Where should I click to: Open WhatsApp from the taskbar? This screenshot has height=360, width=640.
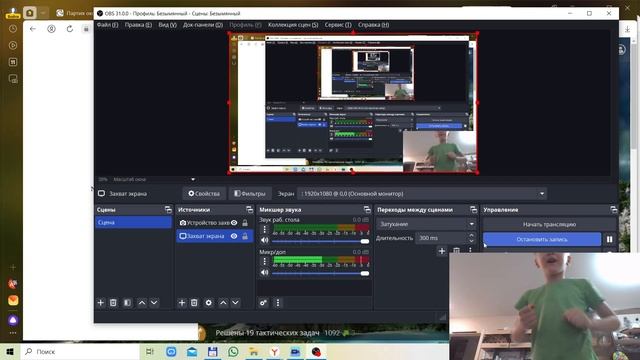[233, 351]
